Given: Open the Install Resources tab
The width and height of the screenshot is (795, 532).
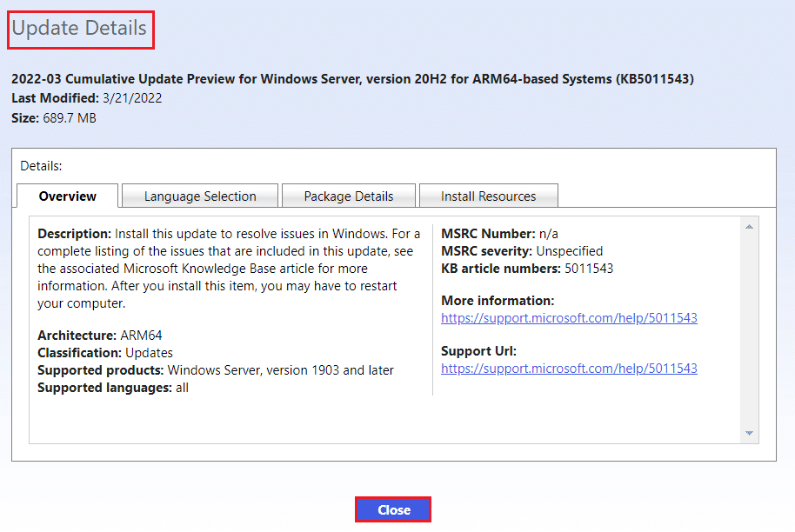Looking at the screenshot, I should click(489, 196).
